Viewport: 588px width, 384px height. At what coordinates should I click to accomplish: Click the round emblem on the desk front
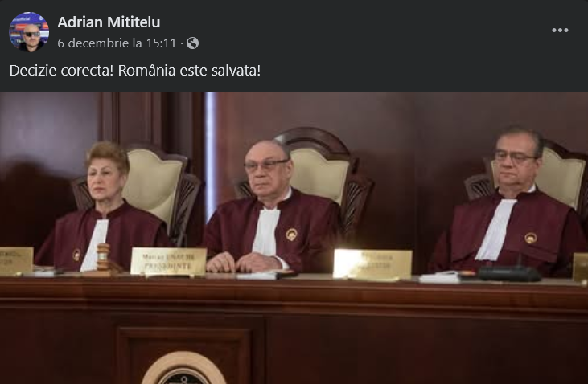click(x=183, y=368)
